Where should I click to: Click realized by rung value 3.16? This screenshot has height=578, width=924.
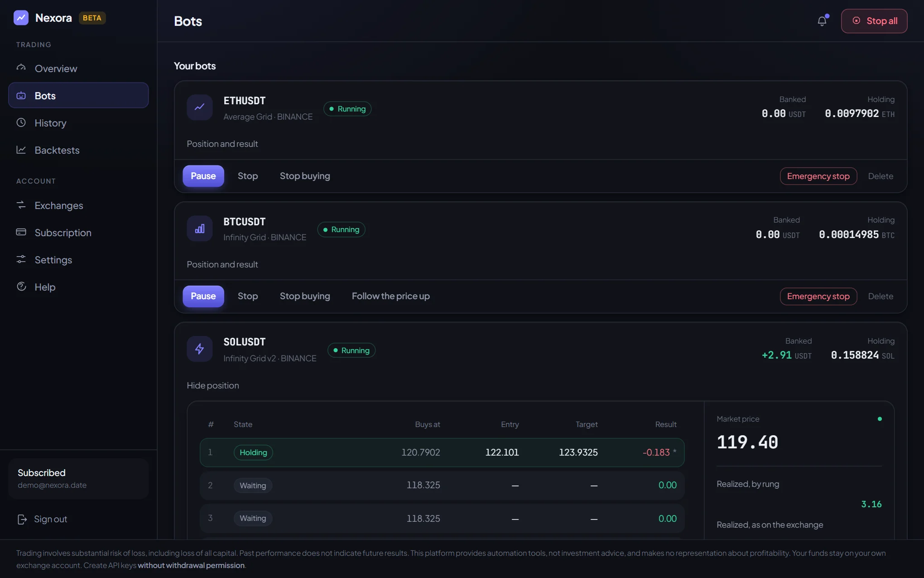click(x=871, y=504)
